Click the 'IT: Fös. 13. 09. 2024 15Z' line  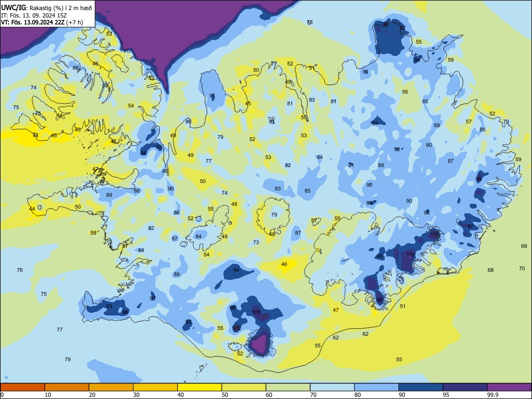(35, 15)
